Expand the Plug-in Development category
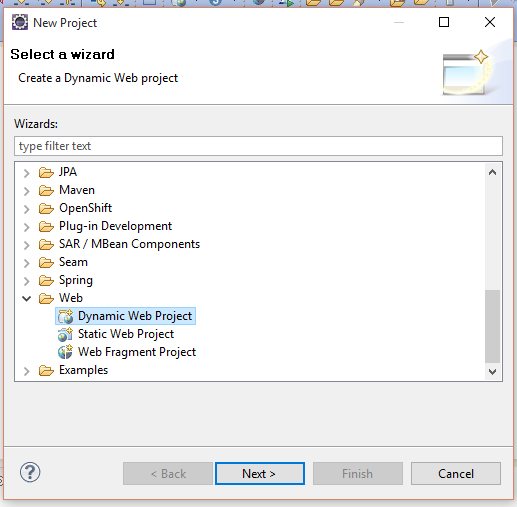This screenshot has width=517, height=507. 27,227
